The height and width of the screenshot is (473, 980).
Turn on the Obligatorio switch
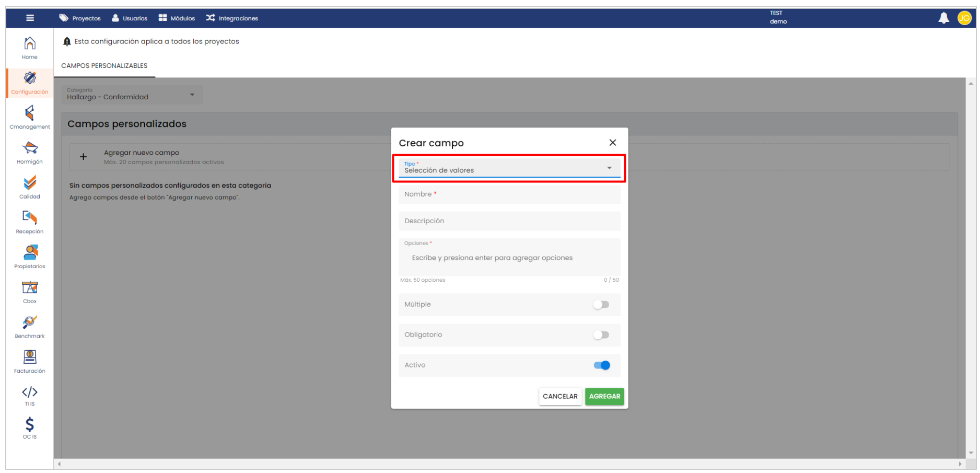(601, 335)
